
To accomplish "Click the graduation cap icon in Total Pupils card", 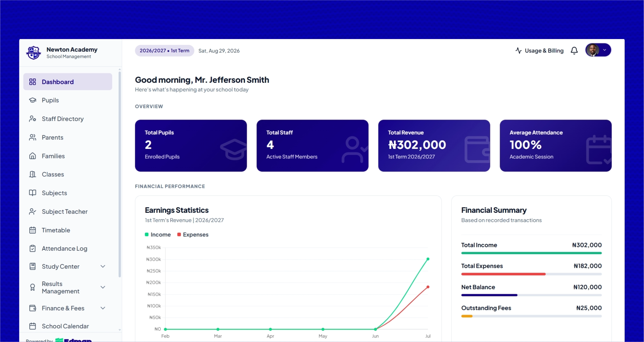I will point(234,149).
